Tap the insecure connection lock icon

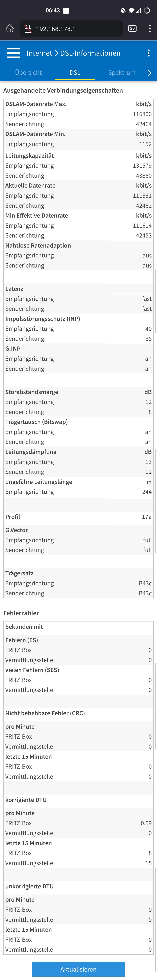point(28,29)
